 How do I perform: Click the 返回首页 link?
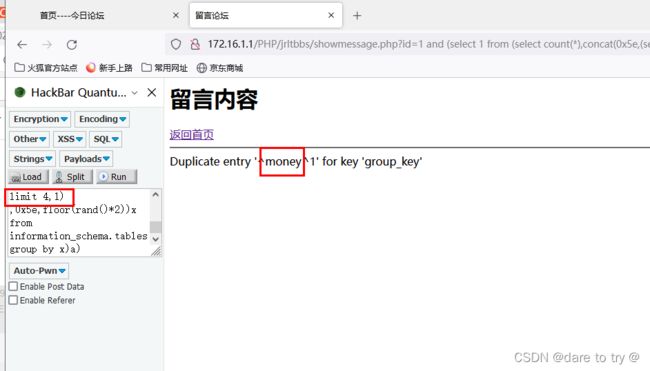point(192,134)
